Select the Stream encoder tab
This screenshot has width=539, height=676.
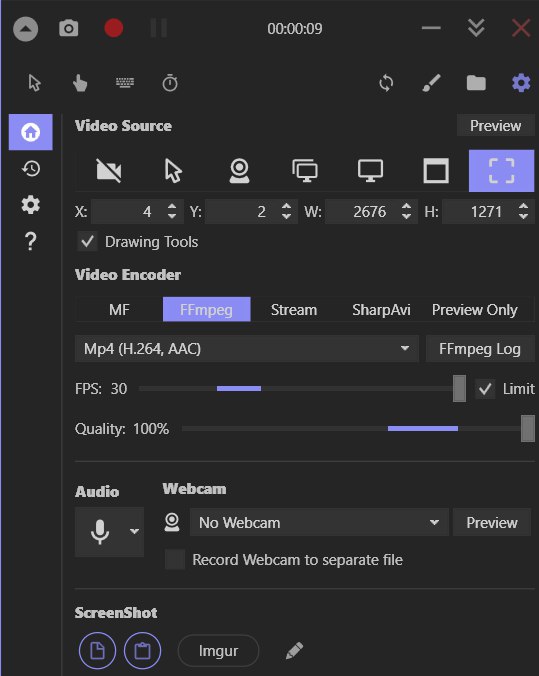294,310
